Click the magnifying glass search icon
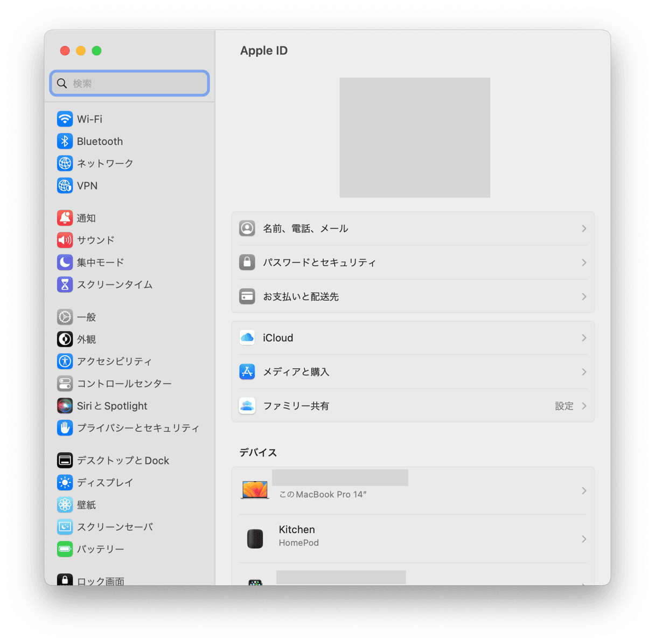The image size is (655, 644). pos(62,84)
